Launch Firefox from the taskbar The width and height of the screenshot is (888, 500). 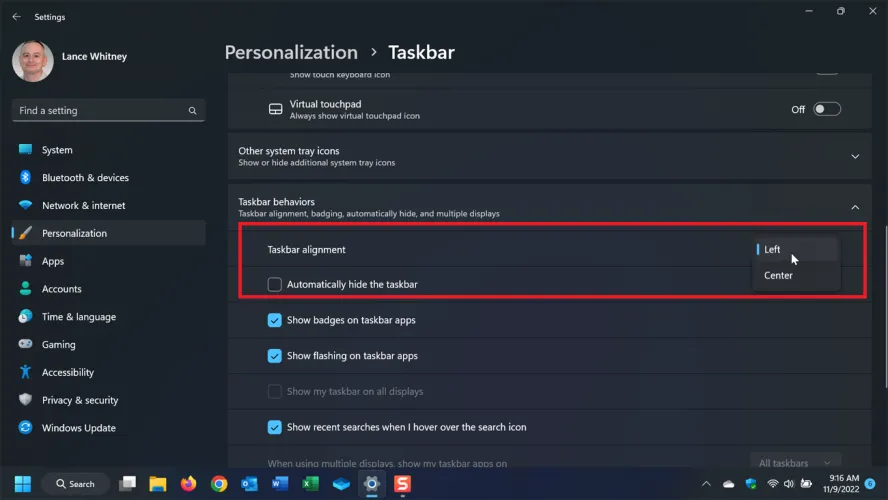188,484
